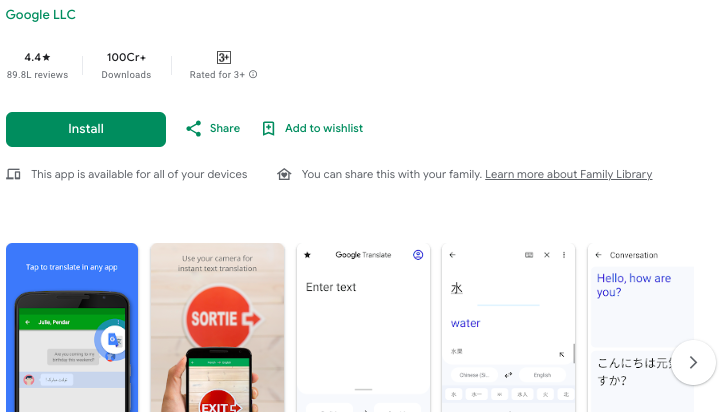This screenshot has width=726, height=412.
Task: Open Learn more about Family Library link
Action: (569, 175)
